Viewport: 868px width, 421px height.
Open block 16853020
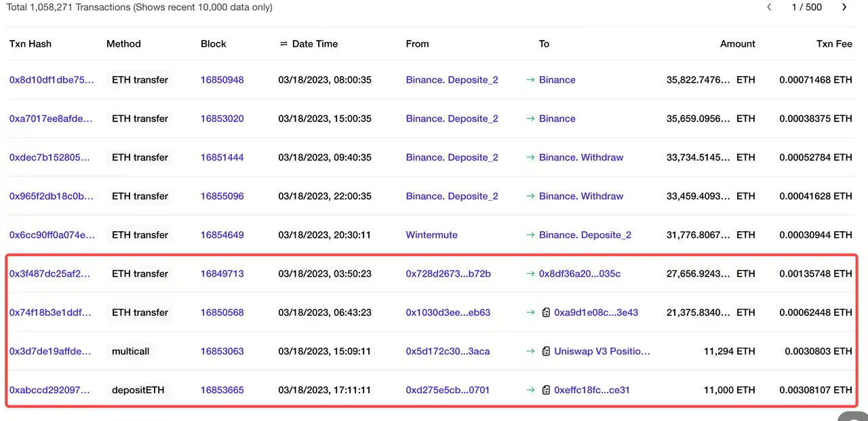(222, 119)
